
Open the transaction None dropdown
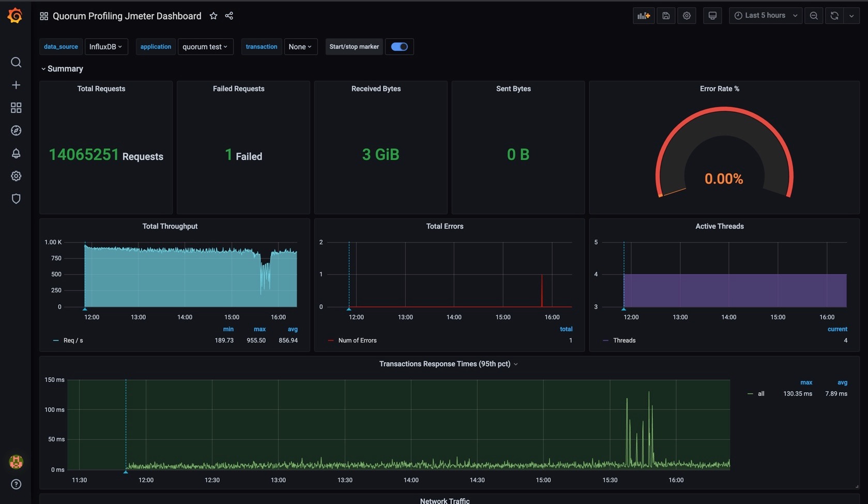click(x=300, y=47)
